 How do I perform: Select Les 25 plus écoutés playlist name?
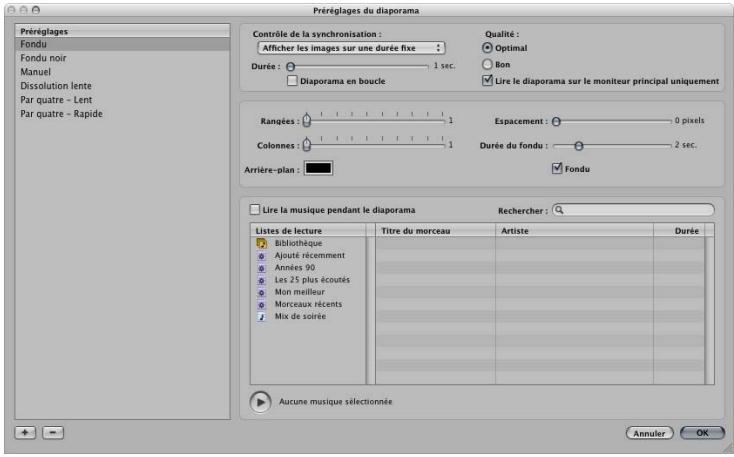point(312,280)
